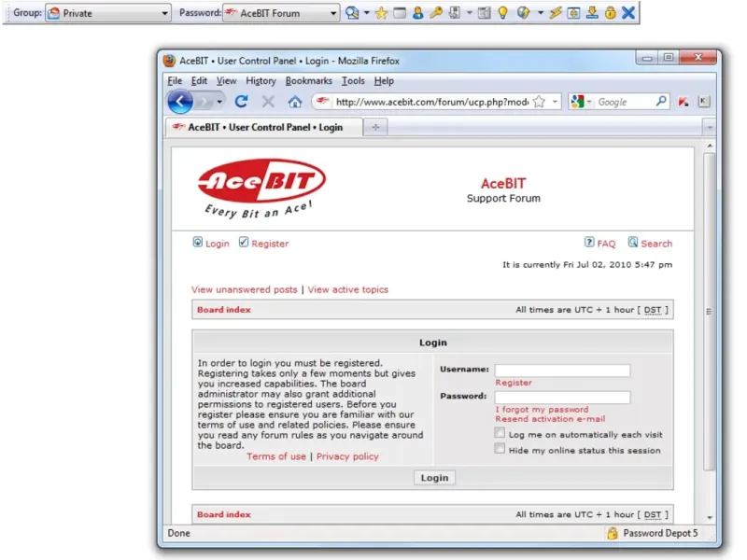Click View unanswered posts link
This screenshot has width=747, height=560.
point(245,289)
